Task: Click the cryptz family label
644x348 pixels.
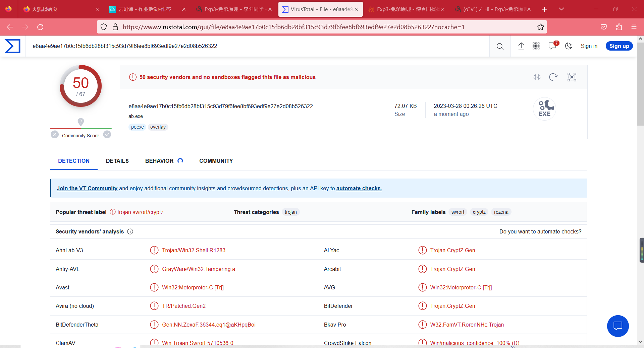Action: point(479,212)
